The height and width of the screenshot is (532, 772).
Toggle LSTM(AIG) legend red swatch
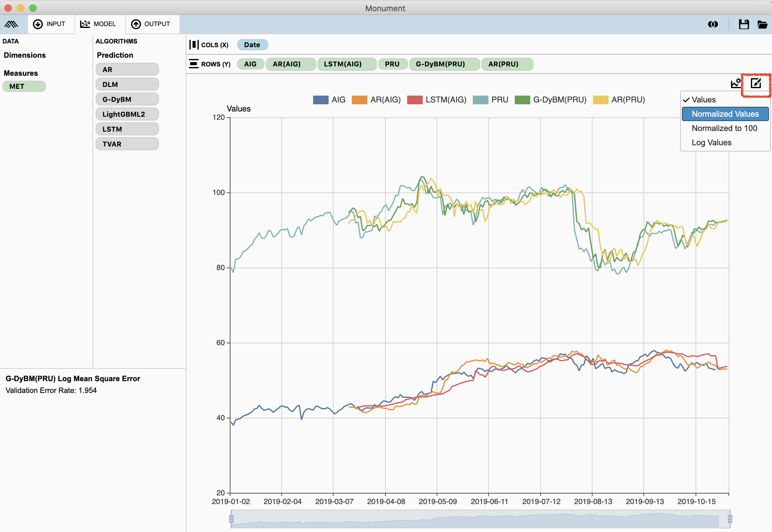tap(415, 100)
